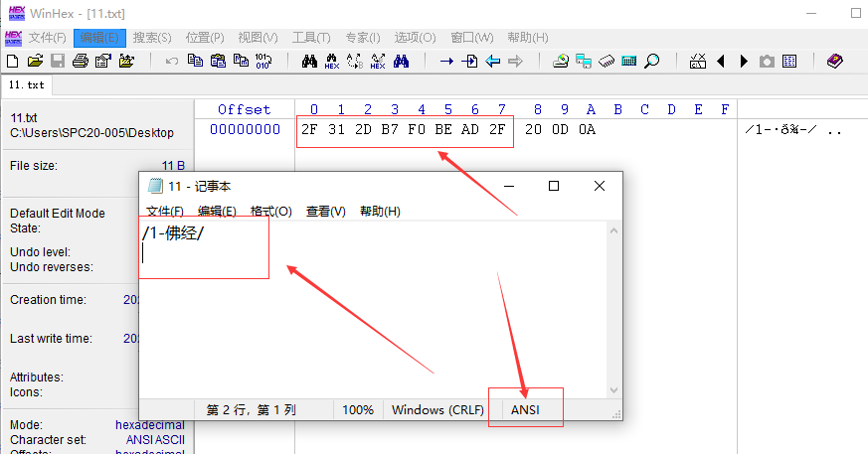
Task: Click the New file toolbar icon
Action: (12, 61)
